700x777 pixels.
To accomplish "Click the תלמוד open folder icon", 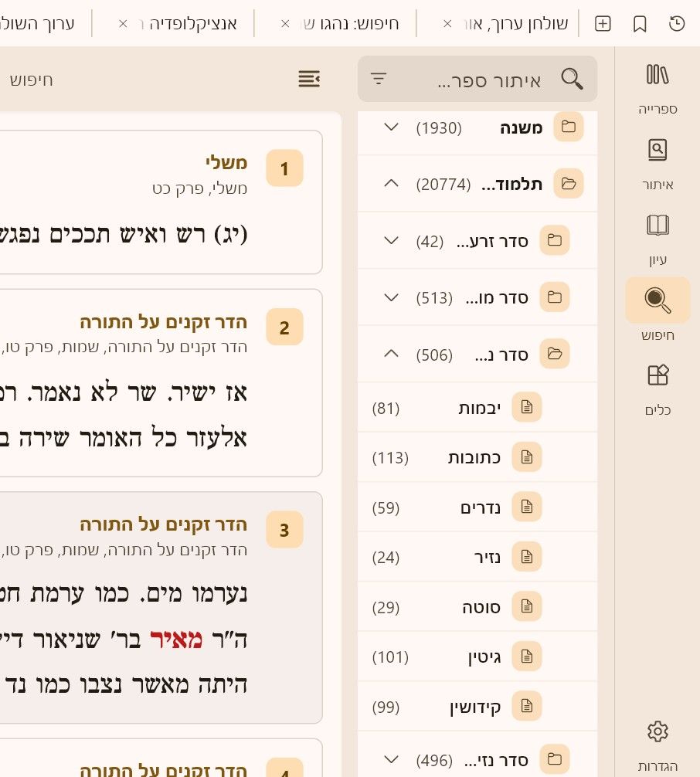I will click(x=568, y=184).
